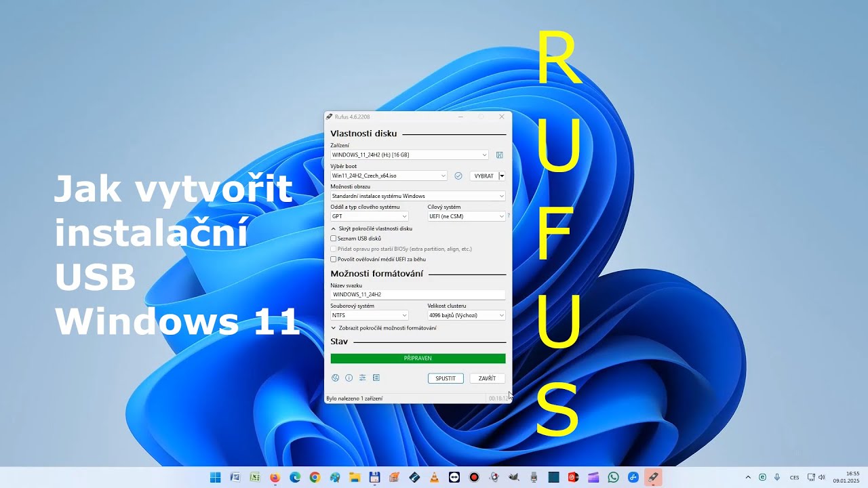Open the Velikost clusteru dropdown

coord(467,315)
